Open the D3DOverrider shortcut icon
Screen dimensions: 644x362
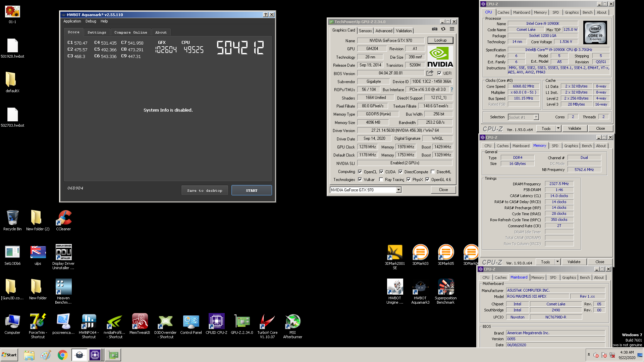165,326
